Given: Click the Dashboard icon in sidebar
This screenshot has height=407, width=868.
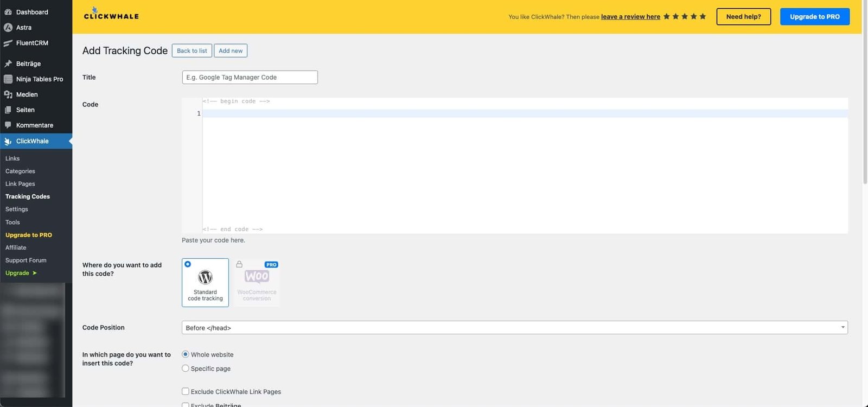Looking at the screenshot, I should point(8,12).
